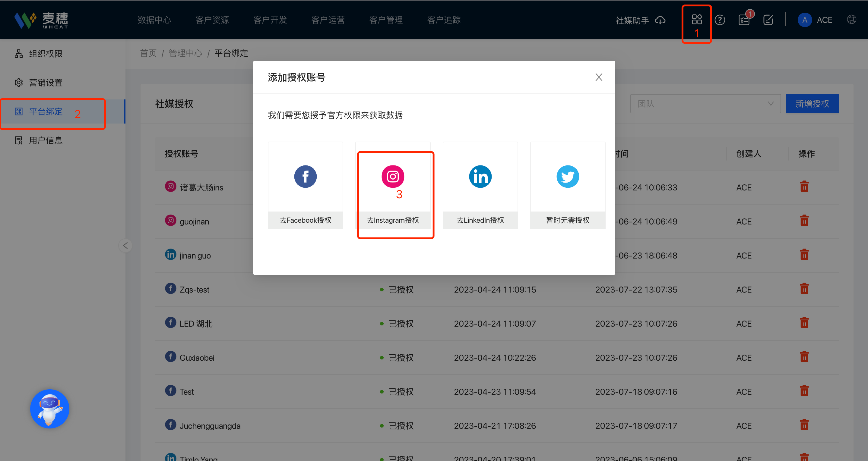Click the language globe icon
The height and width of the screenshot is (461, 868).
[x=851, y=20]
